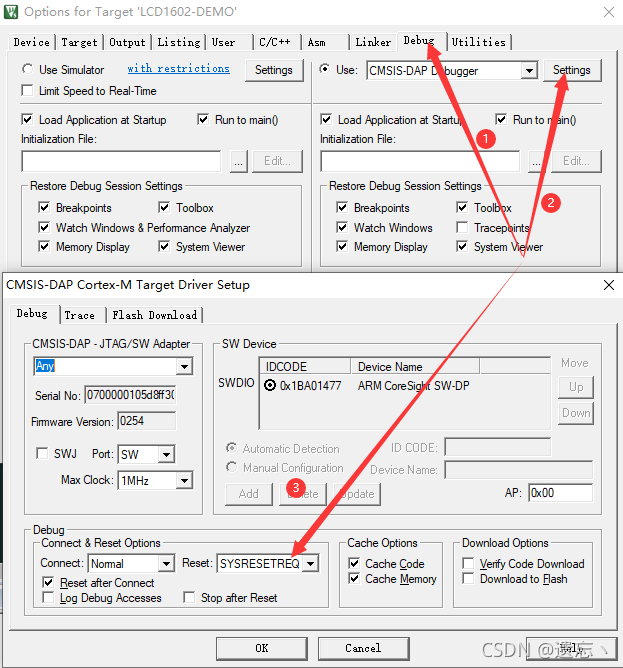
Task: Click the simulator Settings button
Action: (x=274, y=70)
